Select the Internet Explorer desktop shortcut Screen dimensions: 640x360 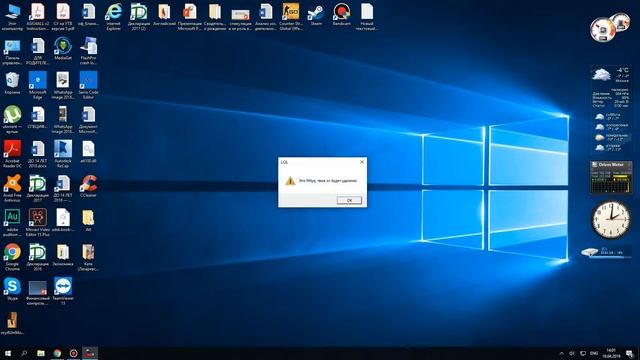click(113, 17)
